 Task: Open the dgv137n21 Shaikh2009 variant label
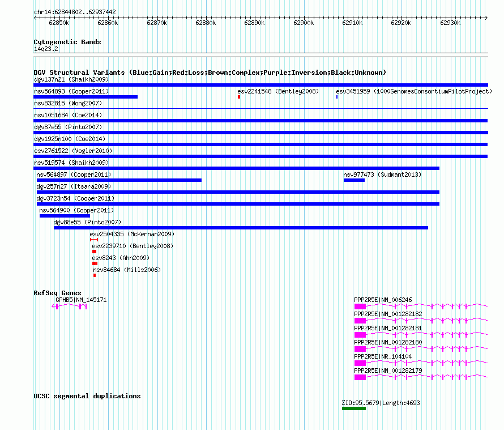71,79
